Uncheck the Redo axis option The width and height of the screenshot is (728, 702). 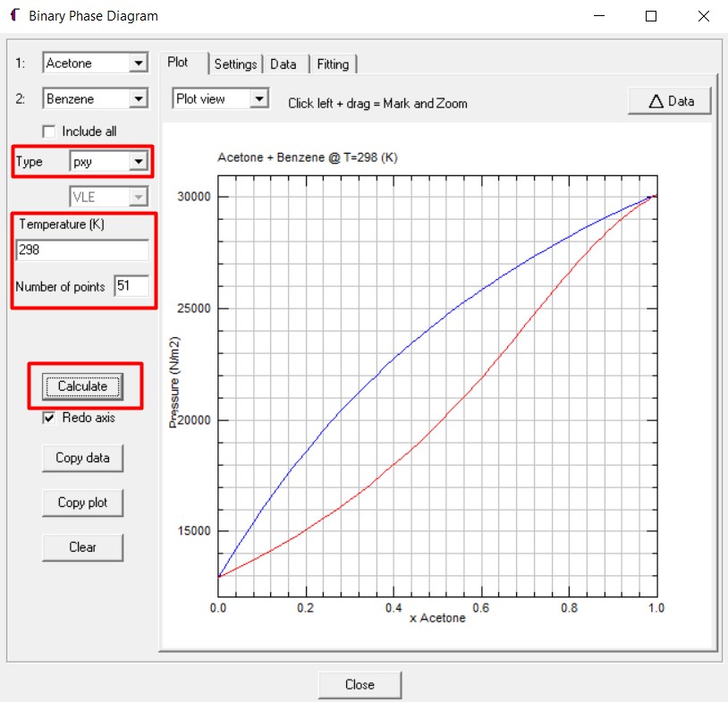pos(49,418)
